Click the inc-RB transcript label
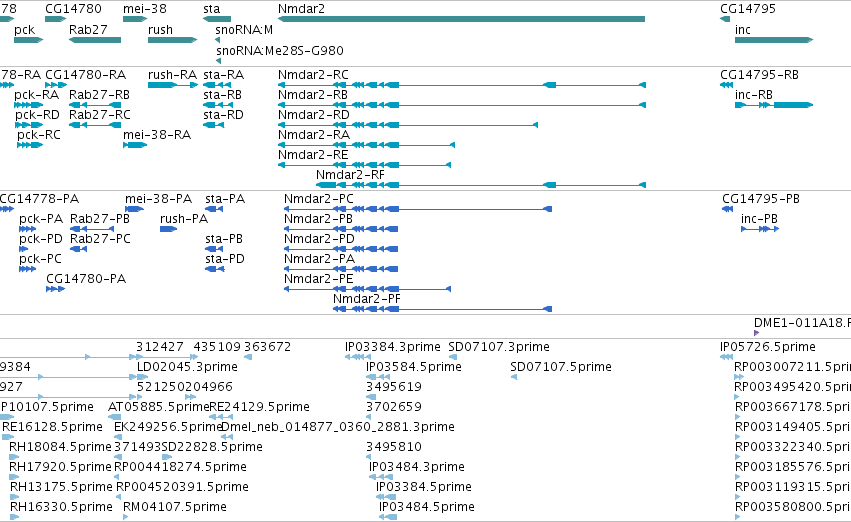This screenshot has height=522, width=851. point(753,94)
